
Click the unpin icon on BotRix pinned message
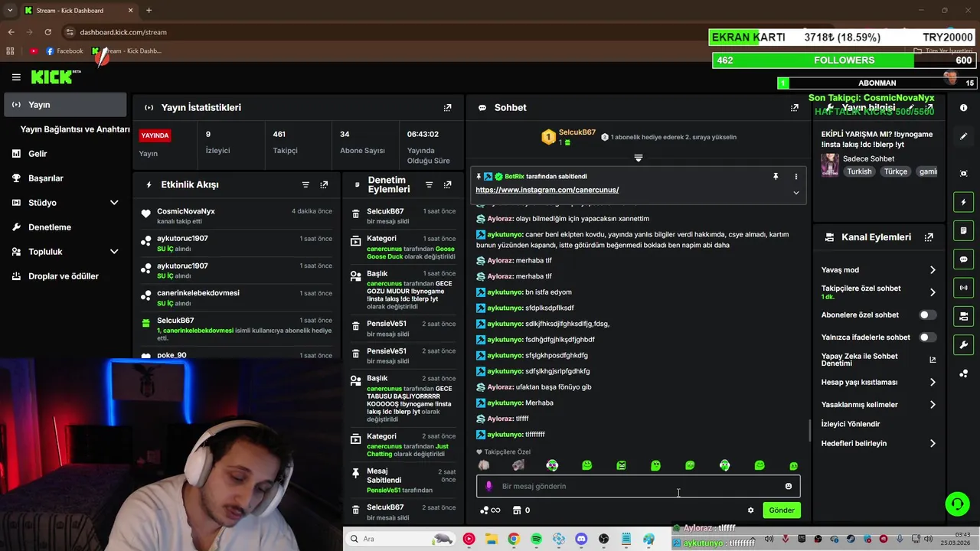click(776, 177)
